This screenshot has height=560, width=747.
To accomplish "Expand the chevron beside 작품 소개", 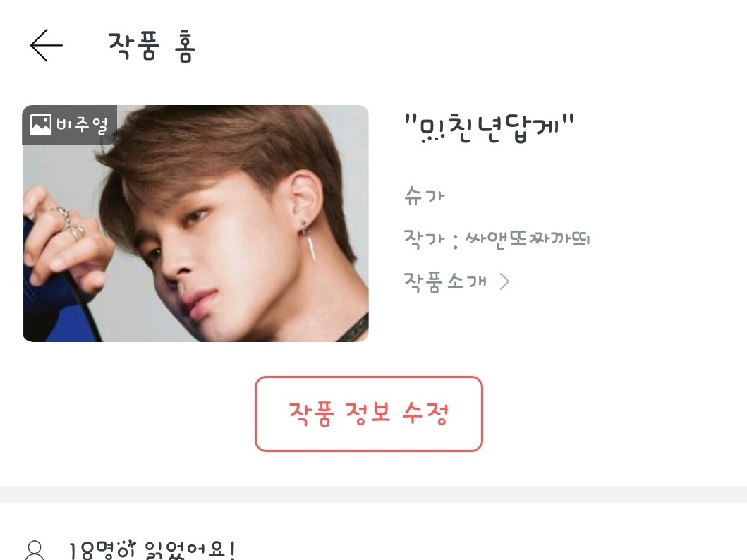I will [504, 281].
